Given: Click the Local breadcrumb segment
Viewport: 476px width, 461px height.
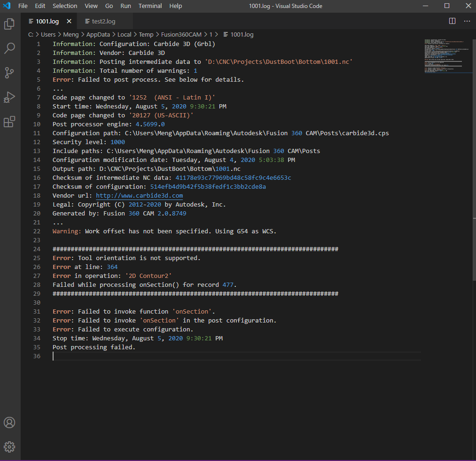Looking at the screenshot, I should 125,35.
